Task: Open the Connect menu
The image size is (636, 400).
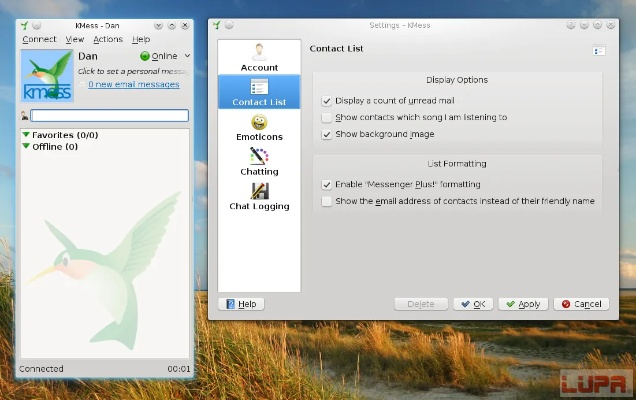Action: [x=39, y=39]
